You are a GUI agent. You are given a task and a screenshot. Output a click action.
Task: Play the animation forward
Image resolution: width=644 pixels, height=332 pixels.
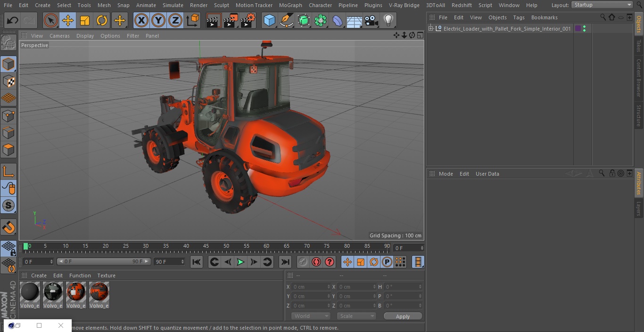point(240,262)
